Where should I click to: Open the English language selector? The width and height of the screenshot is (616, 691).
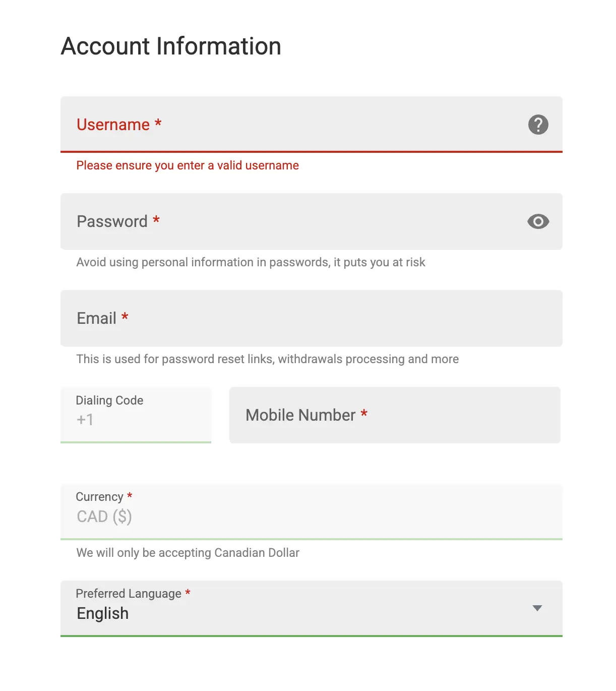click(312, 609)
